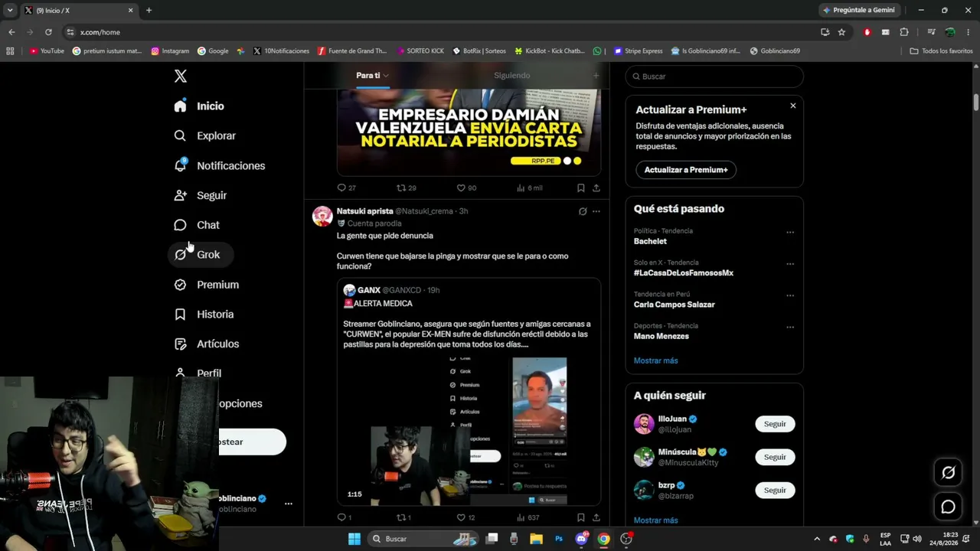Open the Notificaciones bell icon
The height and width of the screenshot is (551, 980).
point(180,165)
